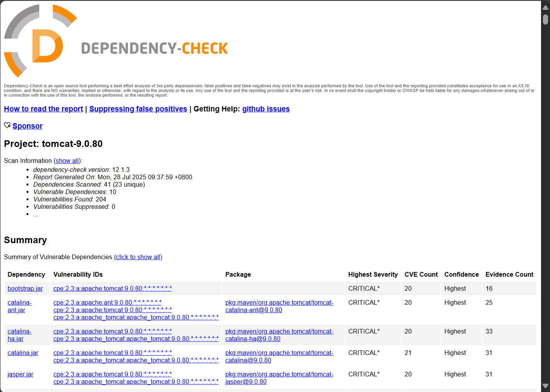This screenshot has width=550, height=392.
Task: Sort table by Dependency column header
Action: coord(26,274)
